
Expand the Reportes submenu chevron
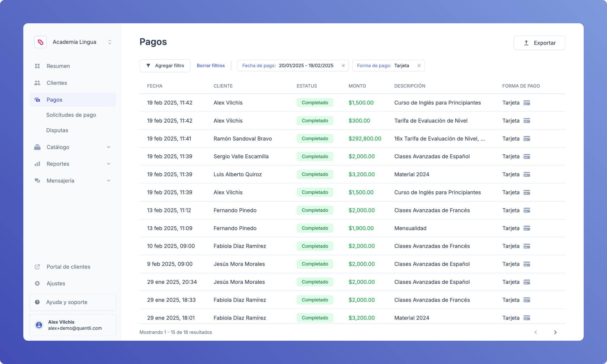click(109, 164)
